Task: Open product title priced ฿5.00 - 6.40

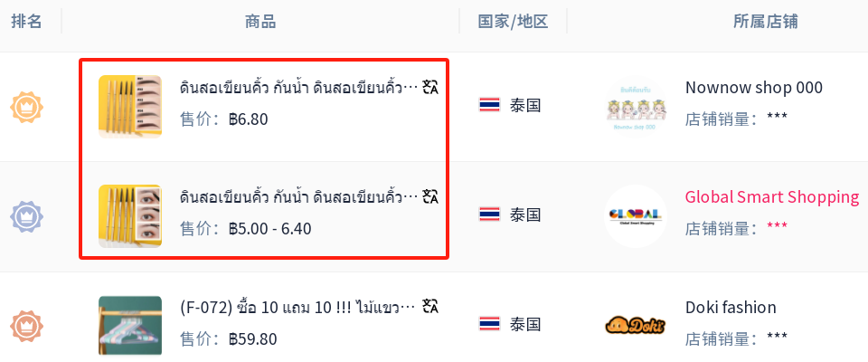Action: click(x=299, y=196)
